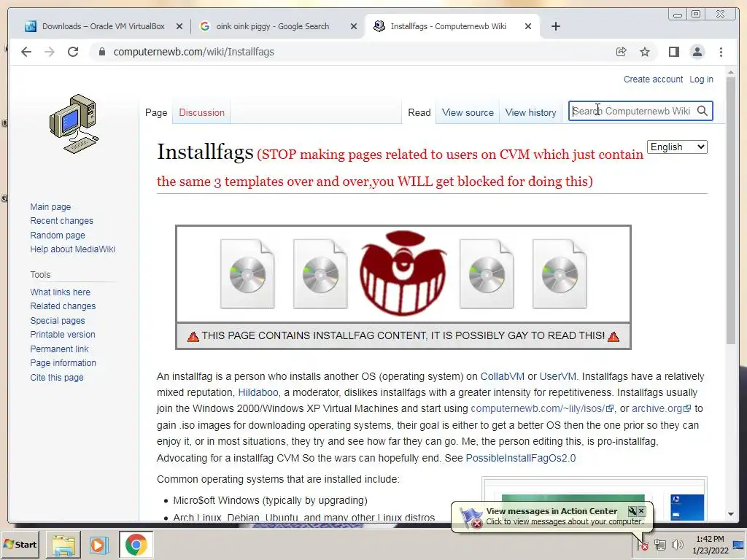Open Help about MediaWiki
747x560 pixels.
pos(72,249)
